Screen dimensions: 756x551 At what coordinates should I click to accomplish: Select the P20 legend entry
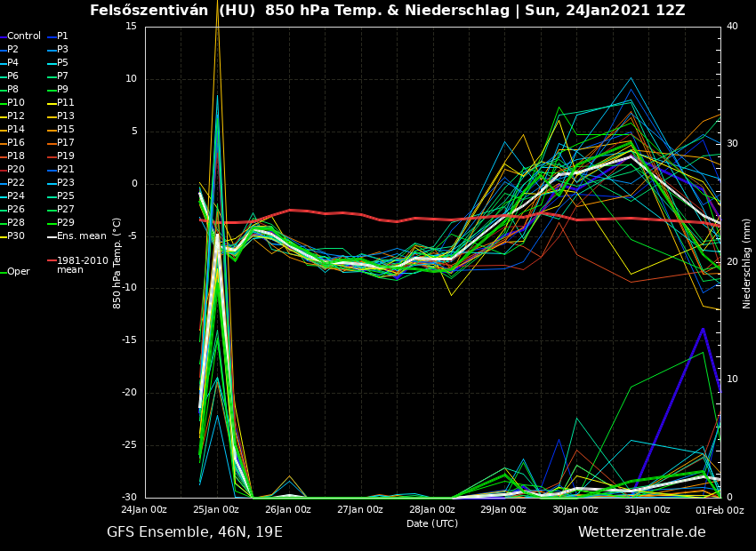16,170
